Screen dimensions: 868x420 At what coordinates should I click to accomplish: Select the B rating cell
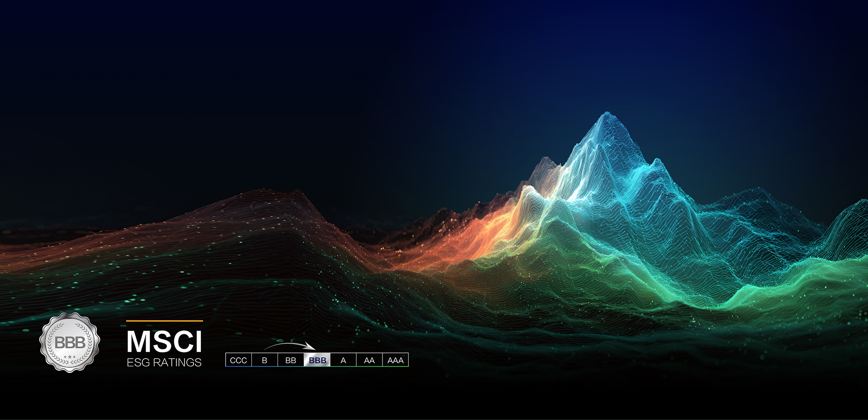264,360
